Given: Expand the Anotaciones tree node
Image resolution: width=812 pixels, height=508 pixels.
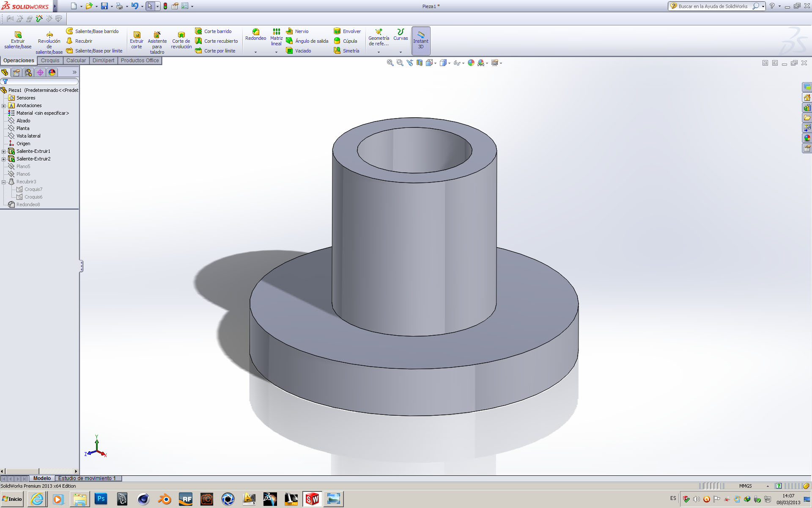Looking at the screenshot, I should 4,105.
